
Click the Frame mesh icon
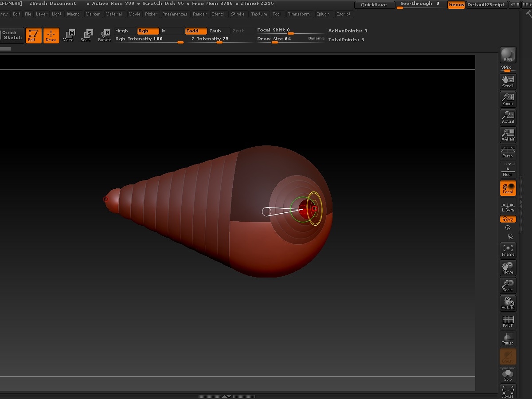[508, 250]
